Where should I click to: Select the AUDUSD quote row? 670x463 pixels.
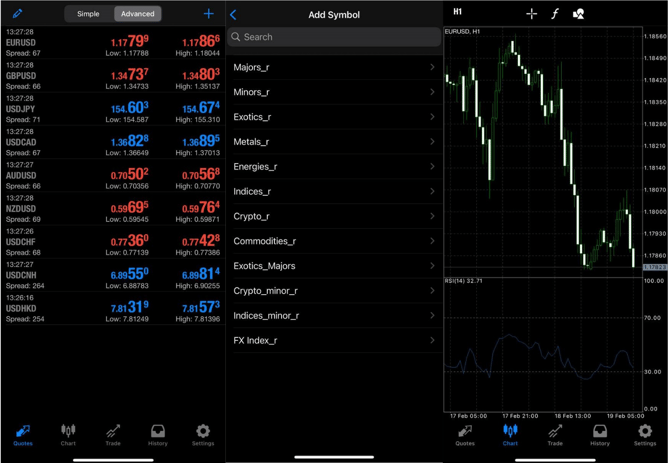point(113,176)
